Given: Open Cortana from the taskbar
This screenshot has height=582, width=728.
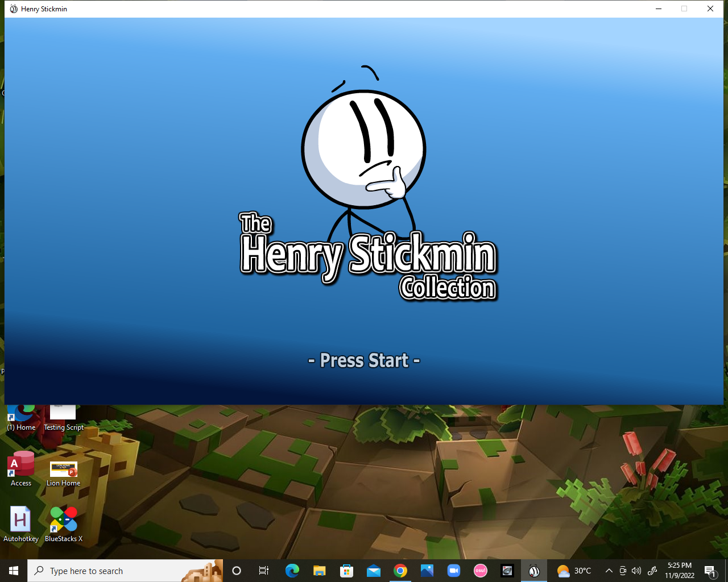Looking at the screenshot, I should [x=237, y=571].
